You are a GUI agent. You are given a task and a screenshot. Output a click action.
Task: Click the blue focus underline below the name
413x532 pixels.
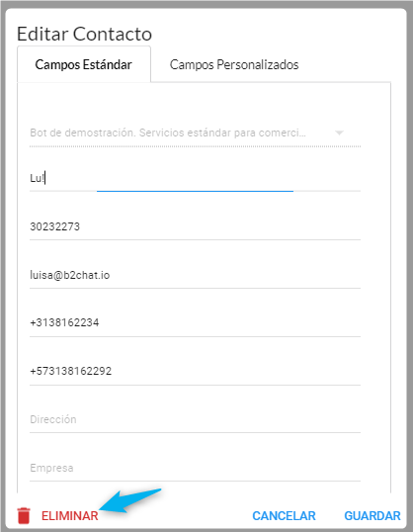tap(195, 192)
